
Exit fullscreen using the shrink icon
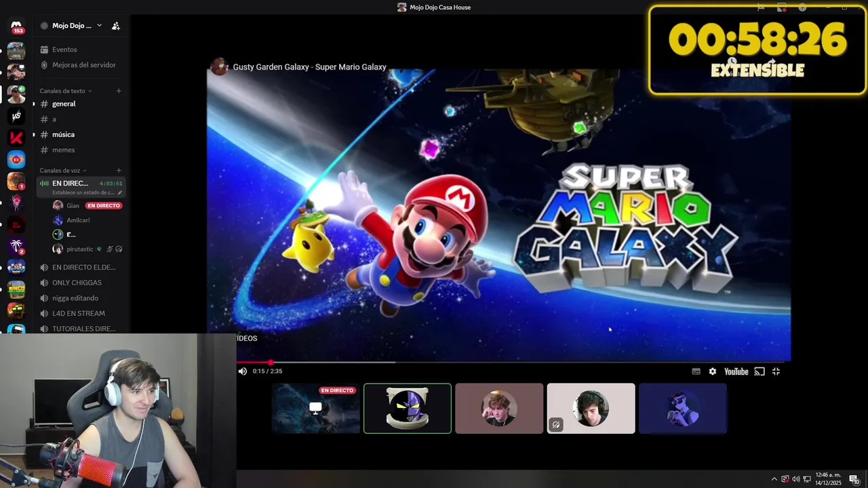pos(776,371)
